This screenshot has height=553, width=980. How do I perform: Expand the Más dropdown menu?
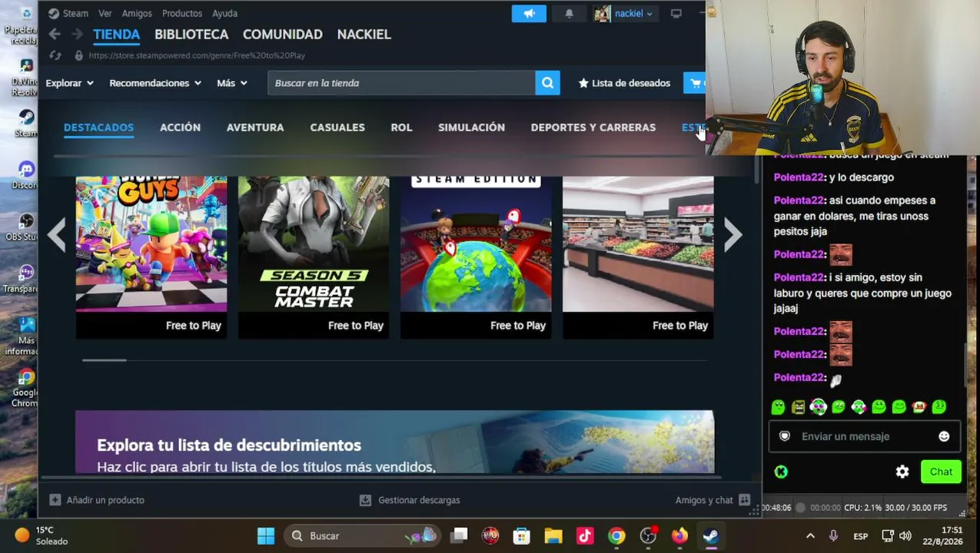tap(232, 83)
